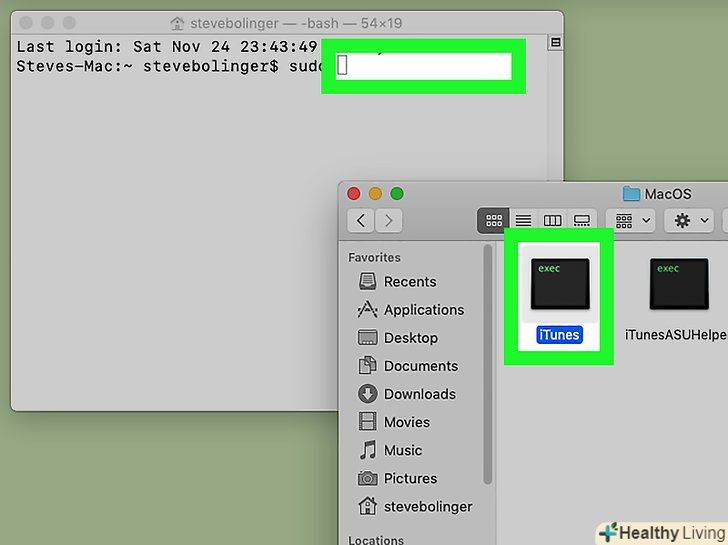Select the iTunesASUHelper exec file

tap(678, 299)
